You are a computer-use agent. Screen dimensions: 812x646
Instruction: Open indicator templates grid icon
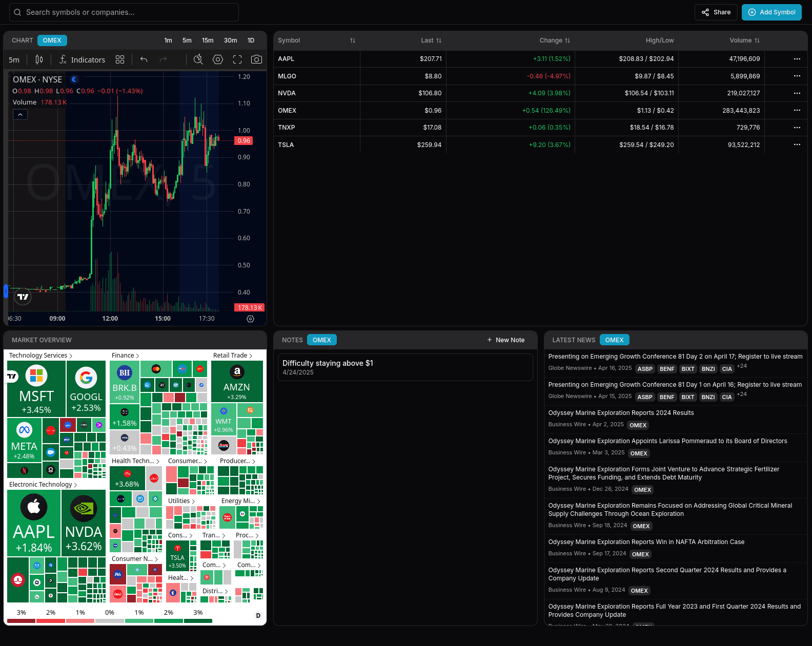pyautogui.click(x=120, y=59)
